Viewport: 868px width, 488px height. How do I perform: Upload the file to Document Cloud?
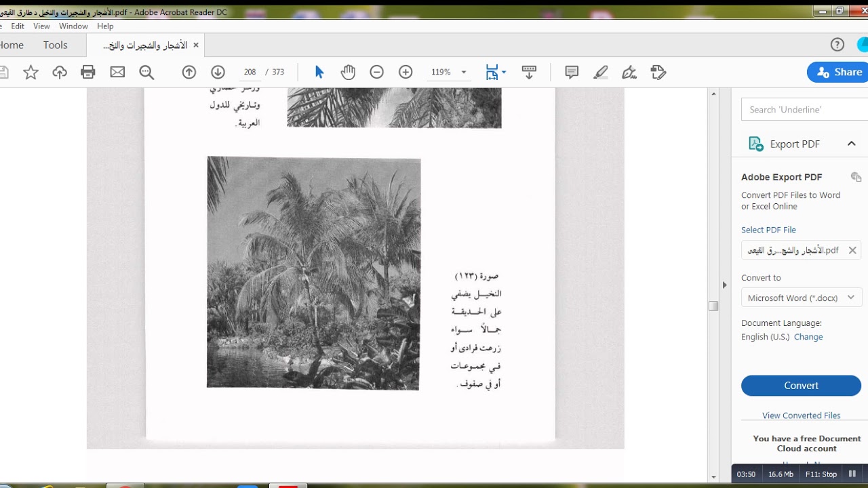click(60, 73)
